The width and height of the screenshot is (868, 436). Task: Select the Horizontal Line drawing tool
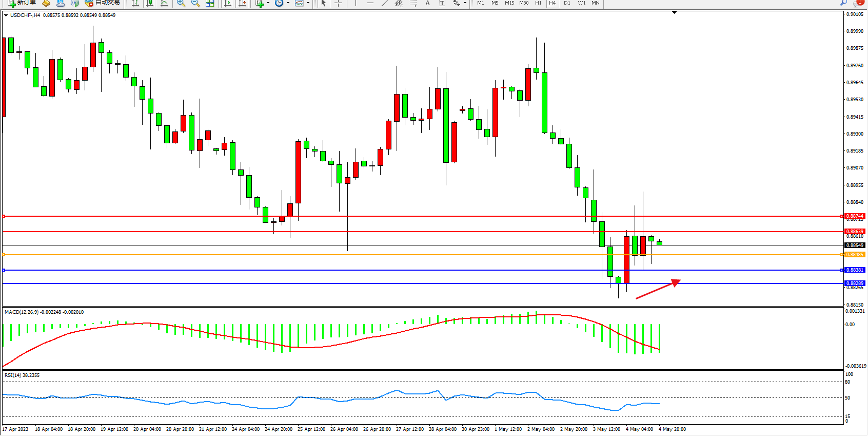pos(370,3)
